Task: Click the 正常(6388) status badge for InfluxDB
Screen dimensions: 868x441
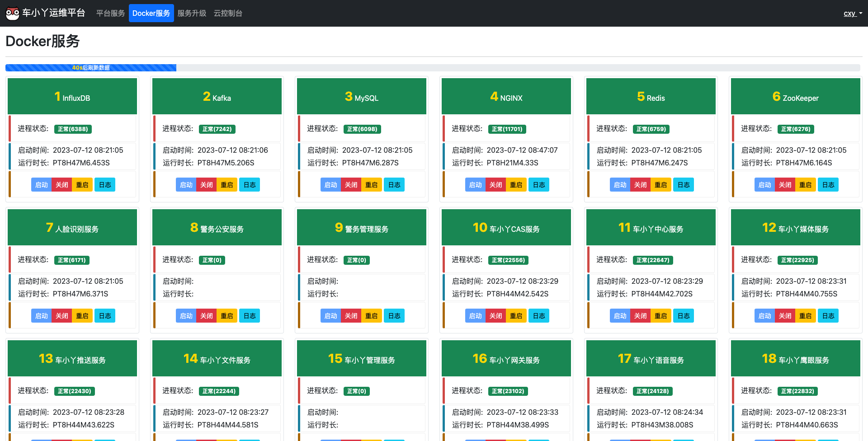Action: click(x=73, y=129)
